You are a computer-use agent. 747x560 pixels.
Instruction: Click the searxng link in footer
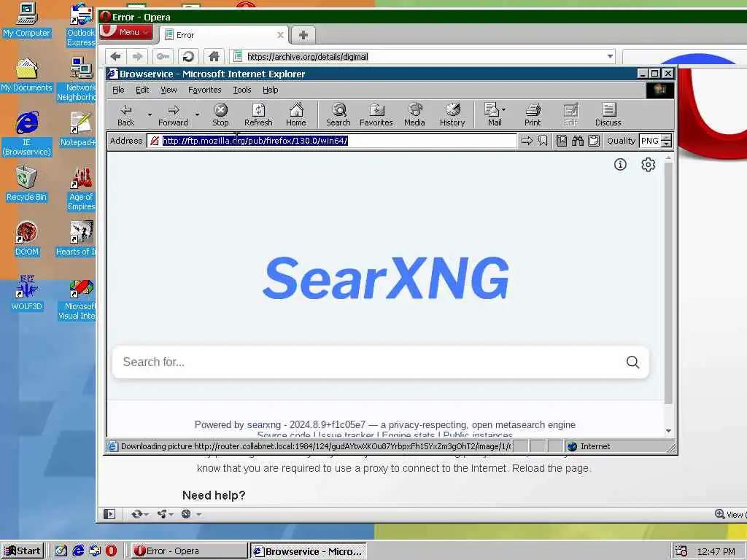(x=264, y=424)
